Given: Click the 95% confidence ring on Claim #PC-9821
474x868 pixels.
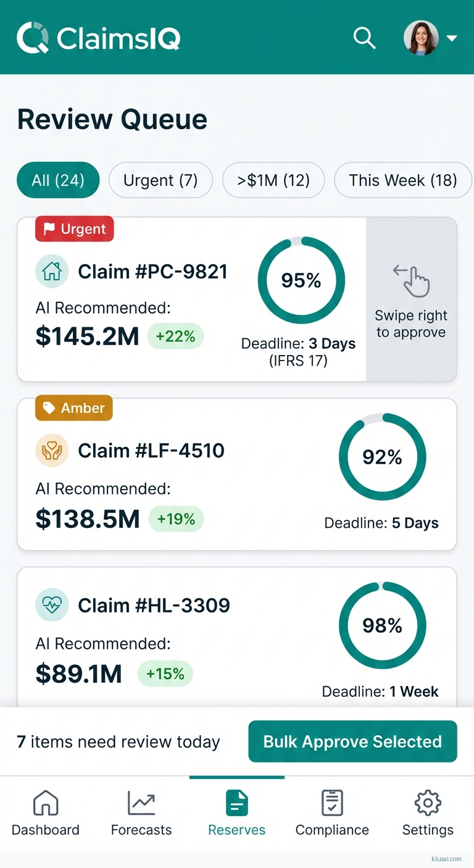Looking at the screenshot, I should point(301,280).
